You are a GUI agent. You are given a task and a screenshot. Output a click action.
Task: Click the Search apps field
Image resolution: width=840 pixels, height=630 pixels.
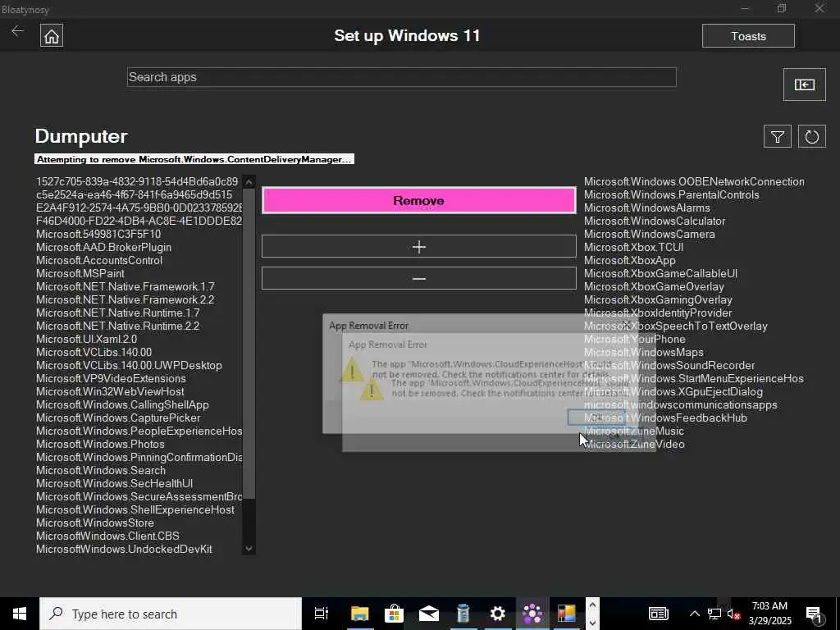coord(402,77)
